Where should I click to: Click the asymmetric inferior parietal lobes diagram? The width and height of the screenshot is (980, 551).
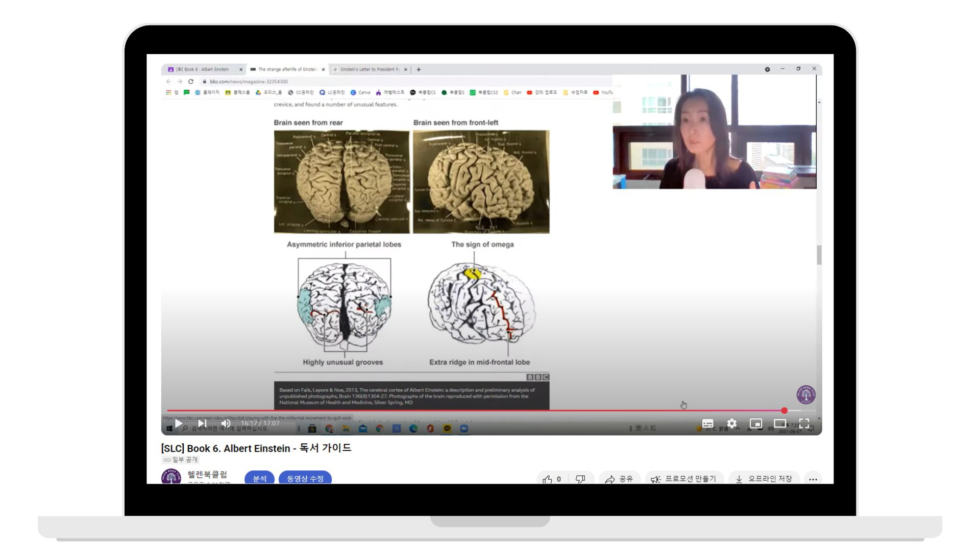click(x=345, y=306)
